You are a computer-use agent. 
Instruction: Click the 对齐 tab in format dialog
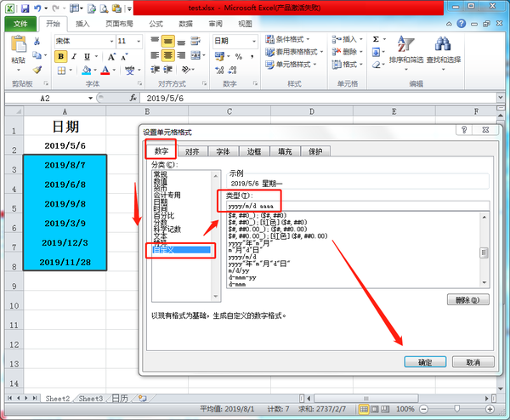[x=192, y=151]
